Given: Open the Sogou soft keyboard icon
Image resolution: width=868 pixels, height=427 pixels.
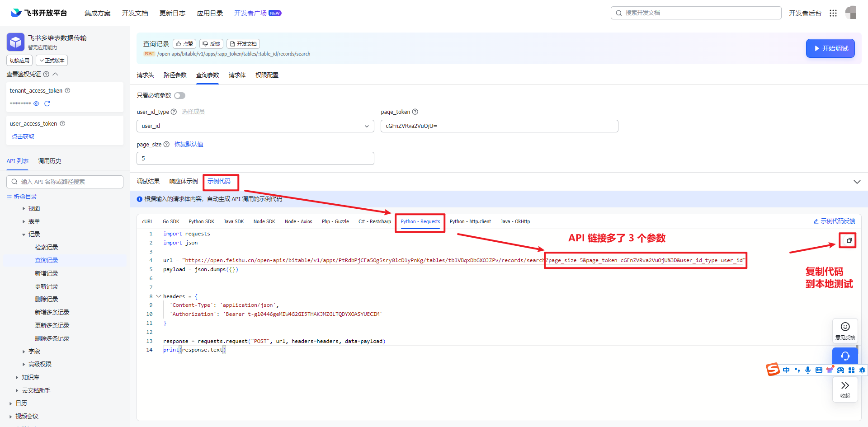Looking at the screenshot, I should [819, 370].
